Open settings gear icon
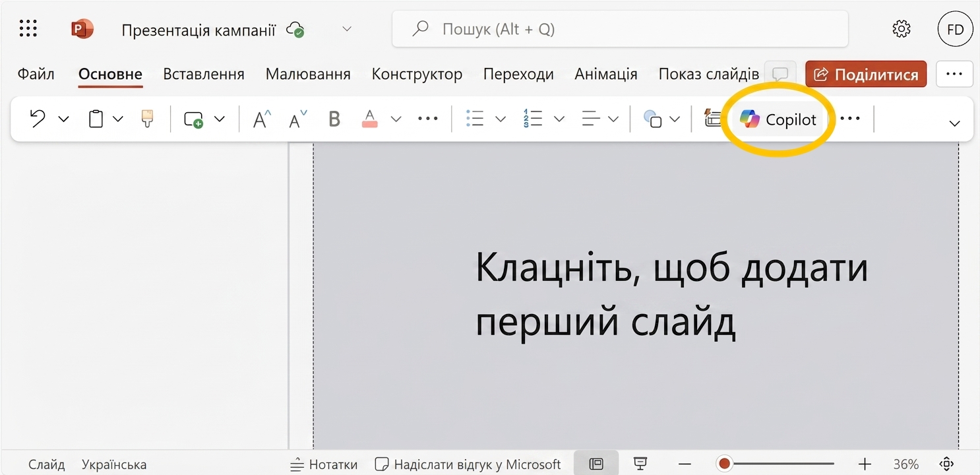Viewport: 980px width, 475px height. tap(901, 29)
